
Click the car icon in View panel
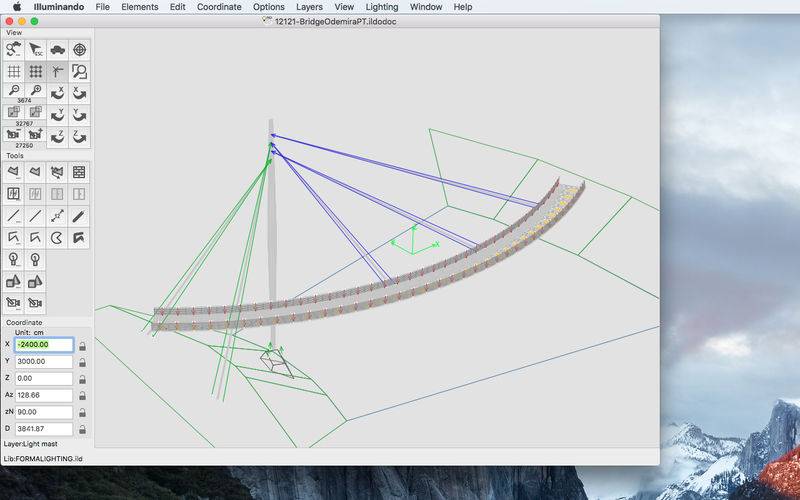click(58, 49)
